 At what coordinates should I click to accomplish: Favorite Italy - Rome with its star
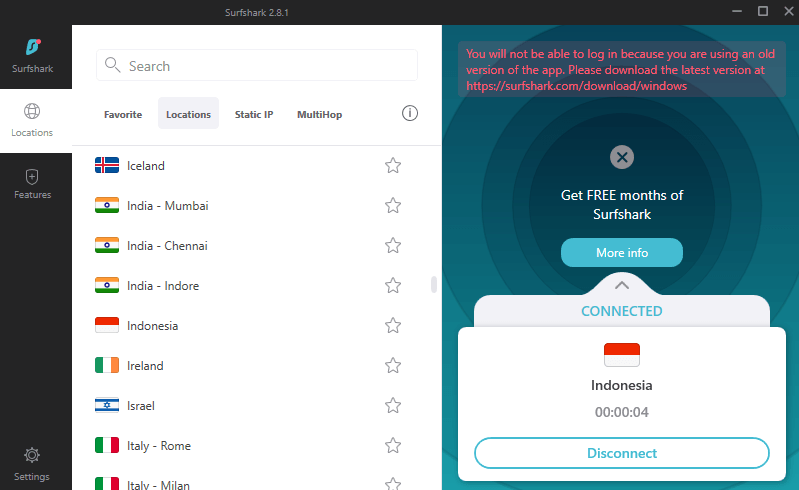(393, 445)
